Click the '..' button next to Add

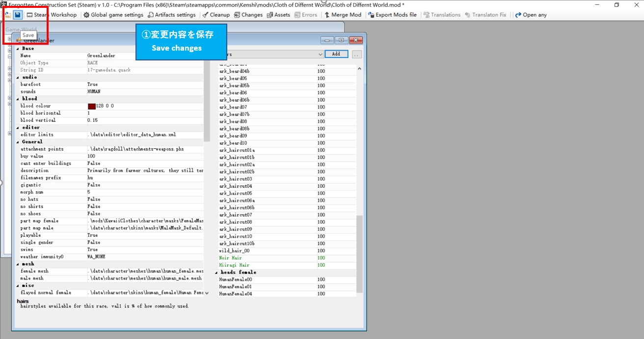click(357, 54)
